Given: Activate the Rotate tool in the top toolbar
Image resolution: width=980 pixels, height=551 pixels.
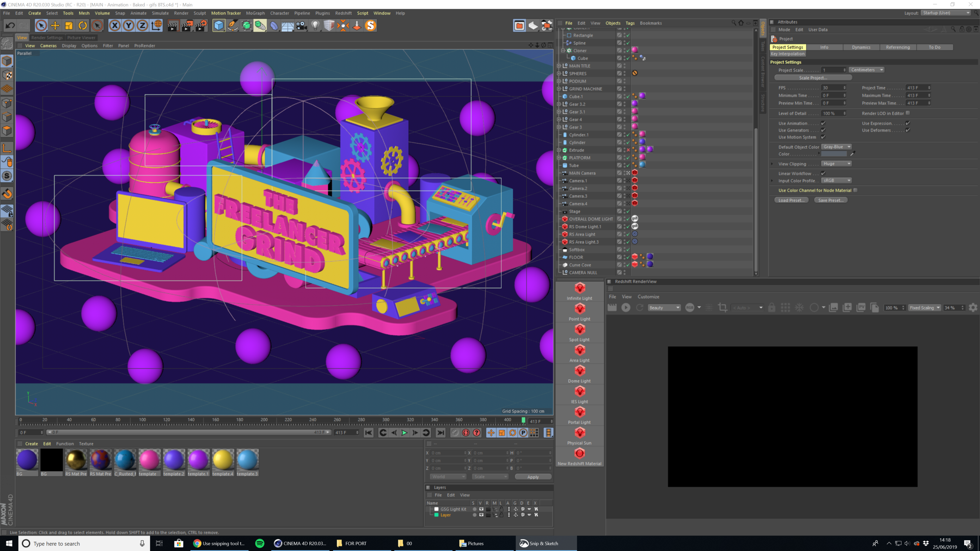Looking at the screenshot, I should (x=83, y=26).
